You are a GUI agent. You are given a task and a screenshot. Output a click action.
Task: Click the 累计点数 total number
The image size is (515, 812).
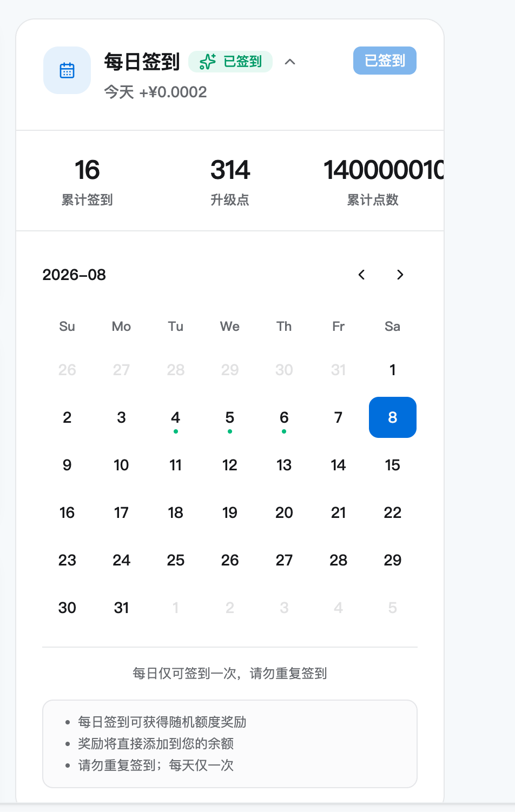pos(384,170)
